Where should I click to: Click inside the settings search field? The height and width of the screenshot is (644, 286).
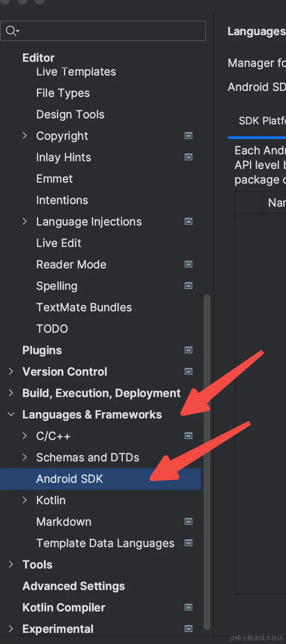point(112,31)
